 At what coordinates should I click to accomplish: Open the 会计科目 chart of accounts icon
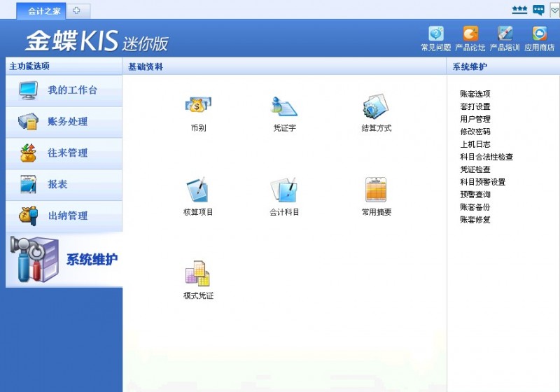(284, 190)
